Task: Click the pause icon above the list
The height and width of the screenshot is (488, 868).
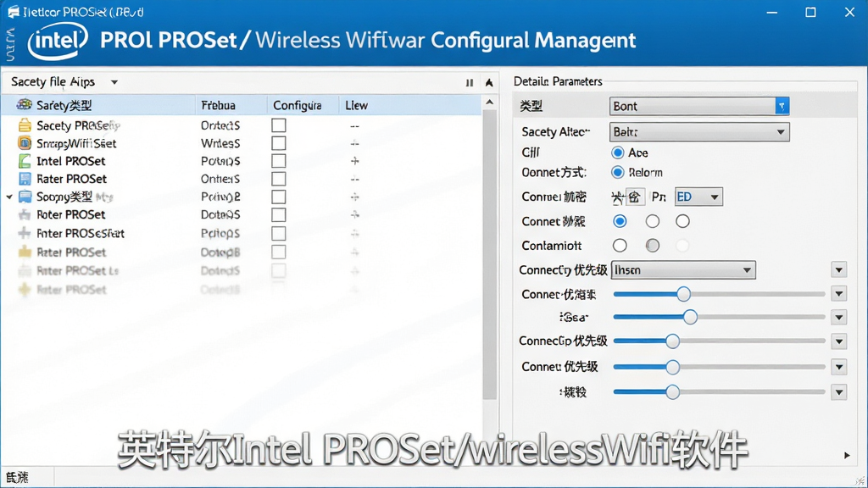Action: tap(470, 82)
